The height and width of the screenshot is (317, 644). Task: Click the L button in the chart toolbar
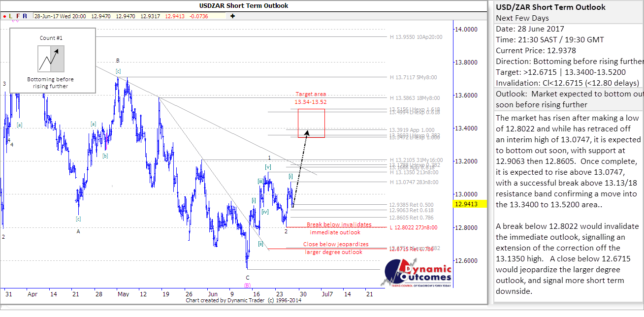[x=11, y=16]
